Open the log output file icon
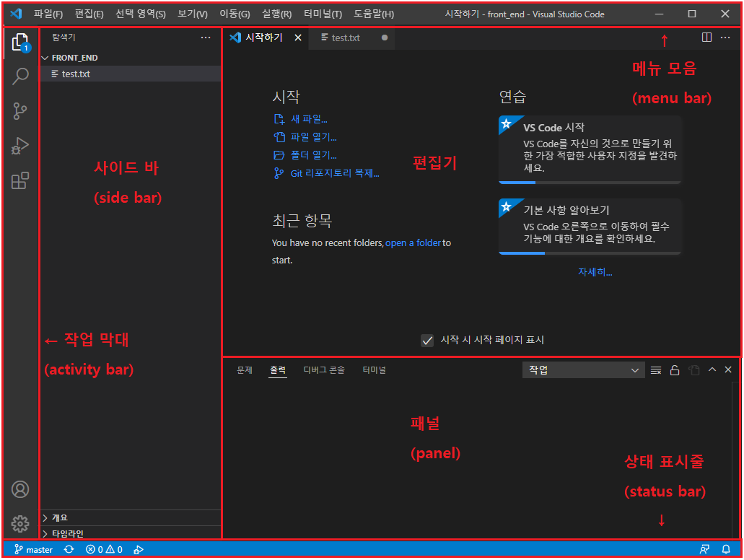This screenshot has width=744, height=560. (693, 370)
